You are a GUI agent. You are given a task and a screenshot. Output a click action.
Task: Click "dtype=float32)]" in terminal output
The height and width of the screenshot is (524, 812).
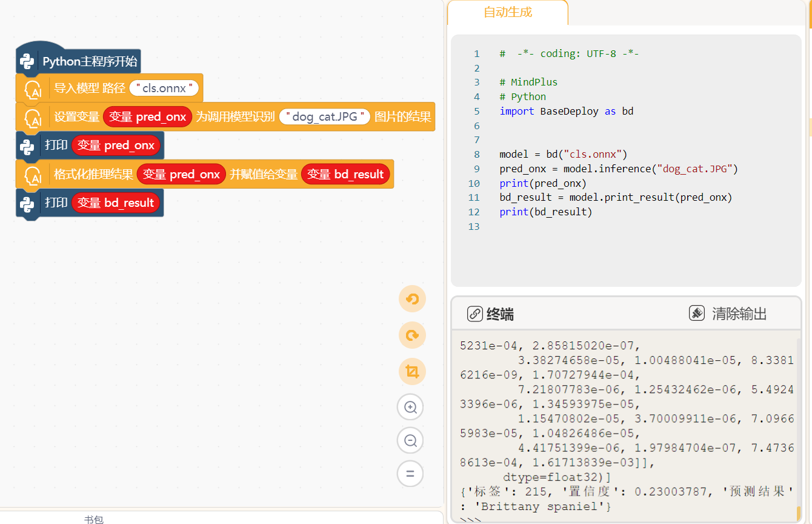click(557, 477)
